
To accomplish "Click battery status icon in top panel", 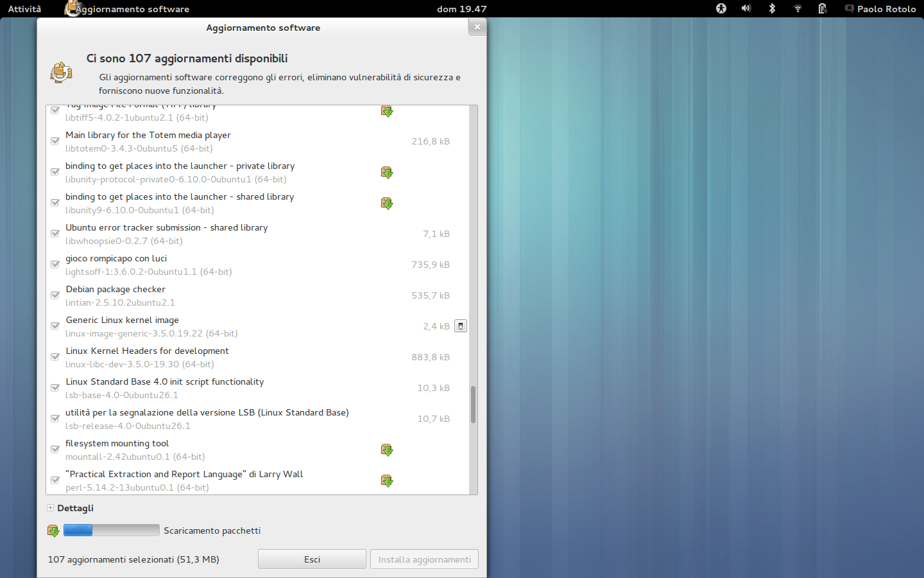I will coord(823,8).
